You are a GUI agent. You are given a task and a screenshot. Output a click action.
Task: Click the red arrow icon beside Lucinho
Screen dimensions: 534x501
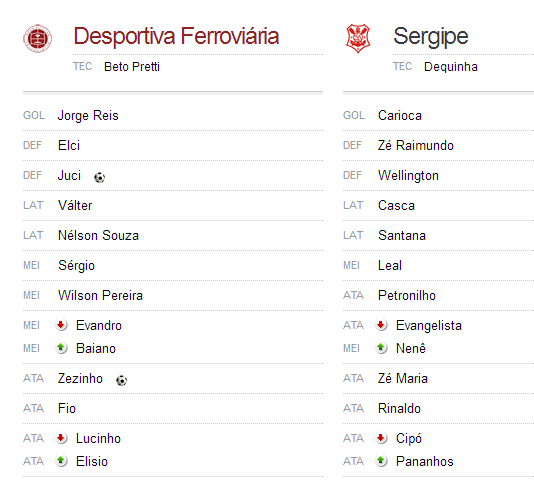(x=61, y=438)
